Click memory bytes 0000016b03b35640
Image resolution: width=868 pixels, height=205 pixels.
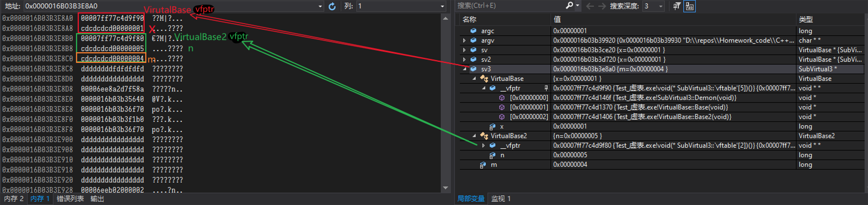(x=112, y=99)
